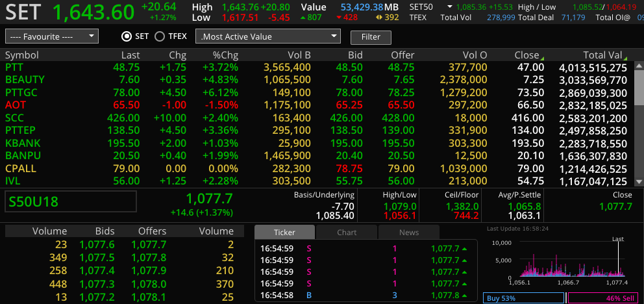
Task: Sort by the Last column header
Action: tap(130, 55)
